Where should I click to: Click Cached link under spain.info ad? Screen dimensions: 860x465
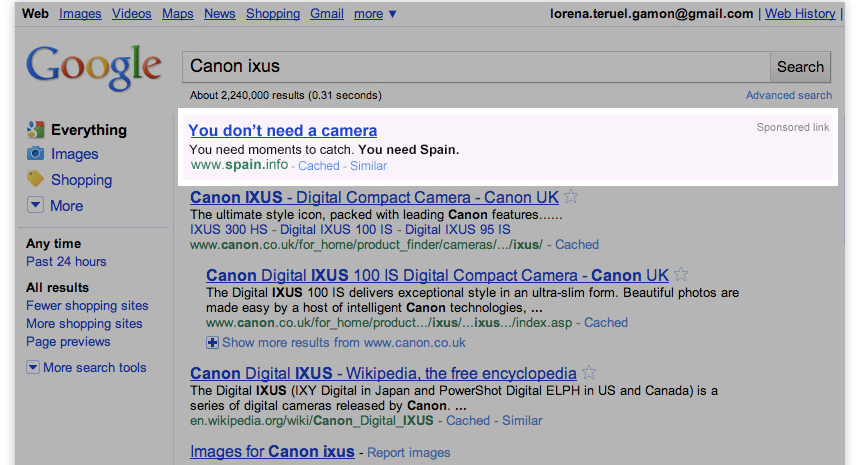[319, 166]
